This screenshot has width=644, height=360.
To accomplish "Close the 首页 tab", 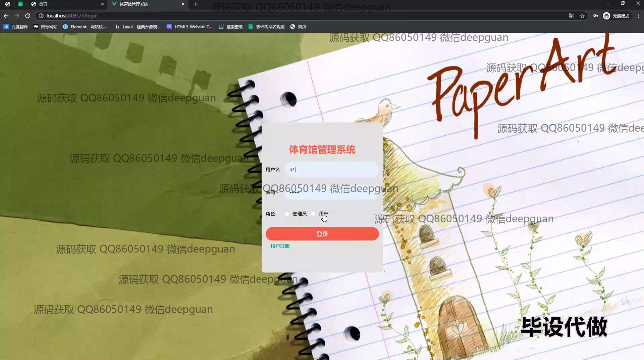I will pyautogui.click(x=102, y=4).
